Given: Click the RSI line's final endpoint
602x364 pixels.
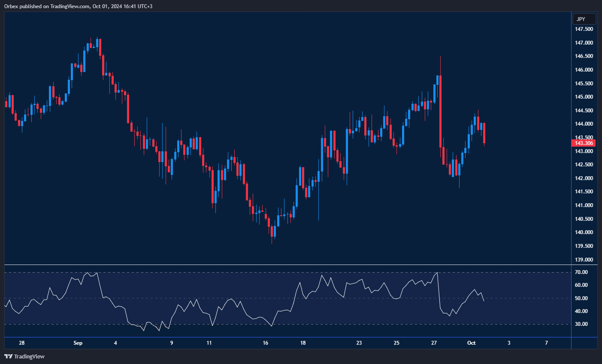Looking at the screenshot, I should pos(484,301).
